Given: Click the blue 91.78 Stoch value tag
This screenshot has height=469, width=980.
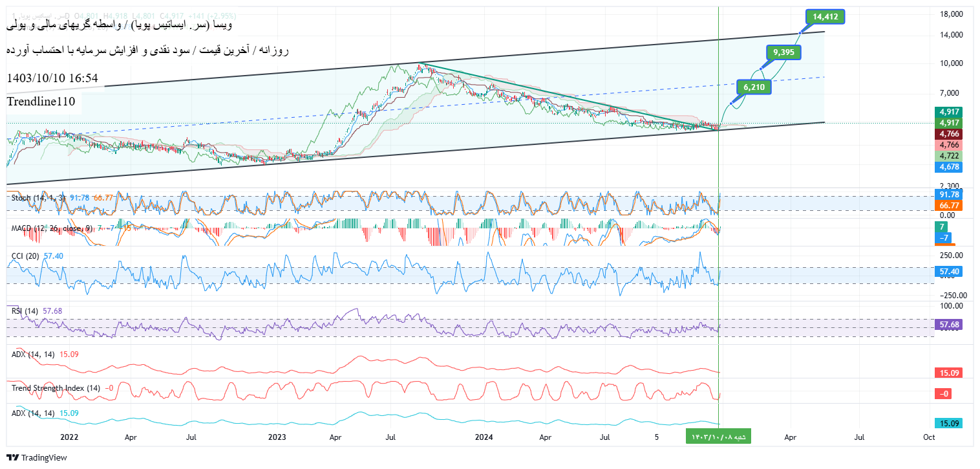Looking at the screenshot, I should [x=948, y=195].
